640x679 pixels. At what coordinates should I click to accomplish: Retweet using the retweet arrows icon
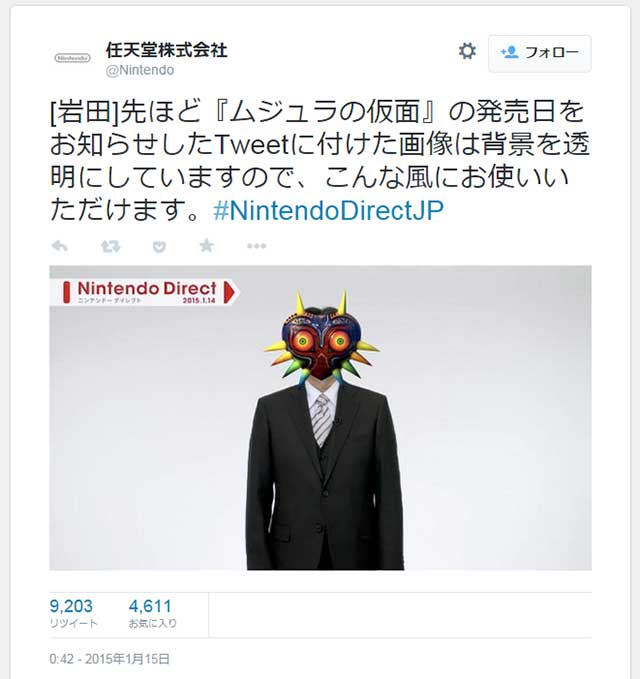coord(110,246)
